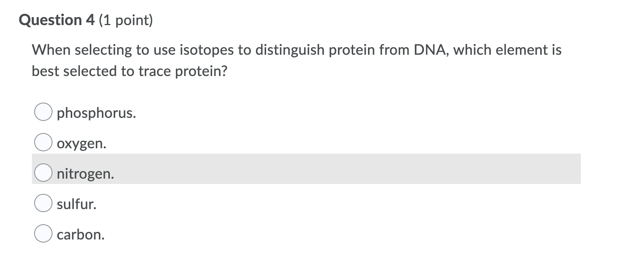Click the 'phosphorus.' answer label

96,113
